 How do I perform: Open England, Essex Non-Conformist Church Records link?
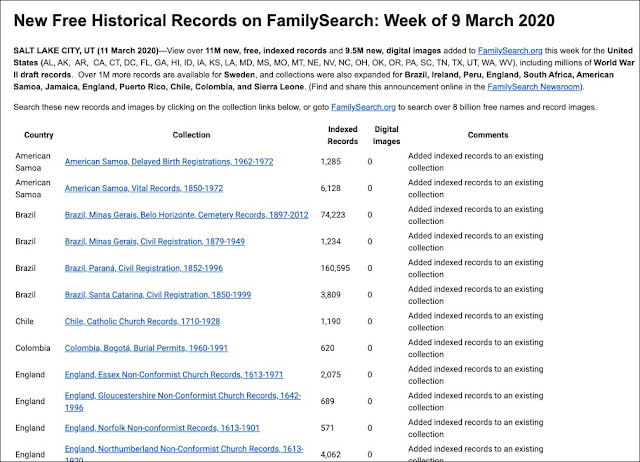pos(174,375)
